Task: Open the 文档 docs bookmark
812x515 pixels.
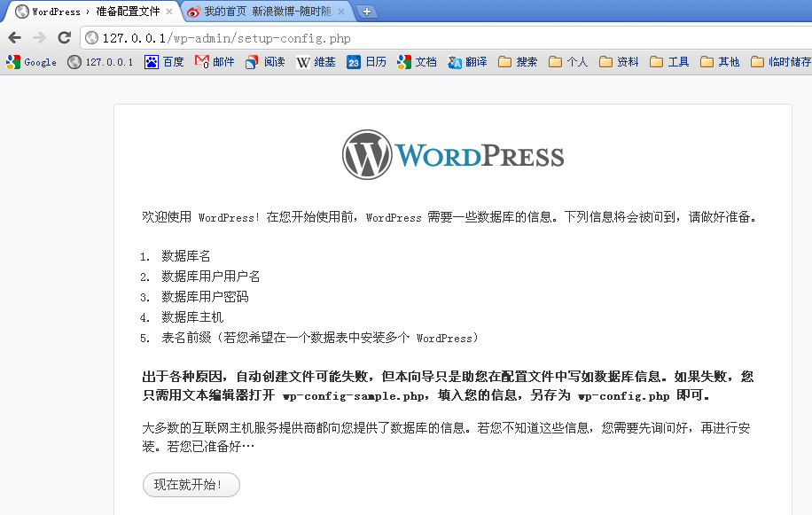Action: tap(417, 62)
